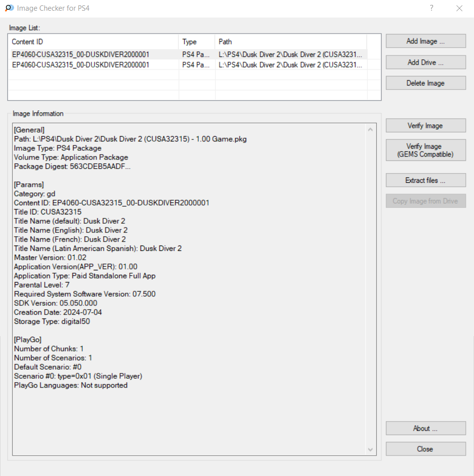The width and height of the screenshot is (474, 476).
Task: Click the Creation Date: 2024-07-04 line
Action: click(58, 312)
